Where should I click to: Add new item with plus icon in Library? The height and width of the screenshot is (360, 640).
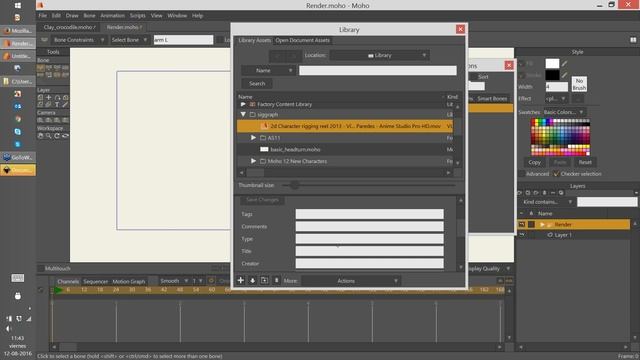[241, 280]
